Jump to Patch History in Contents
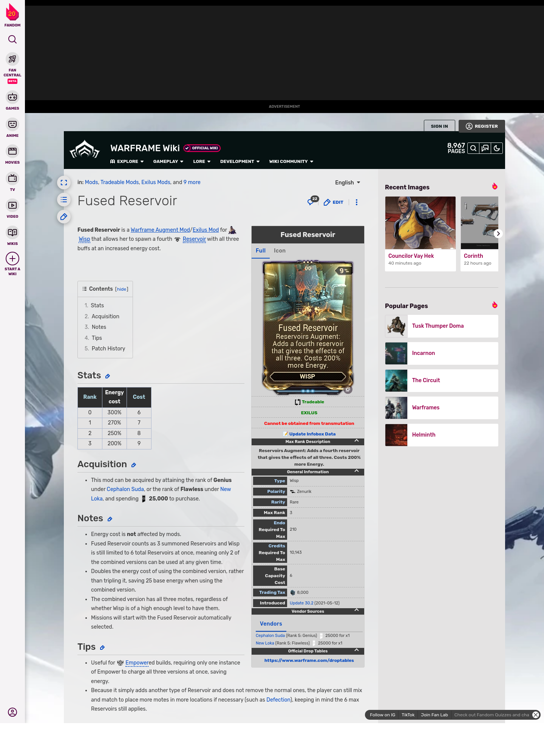 [108, 349]
